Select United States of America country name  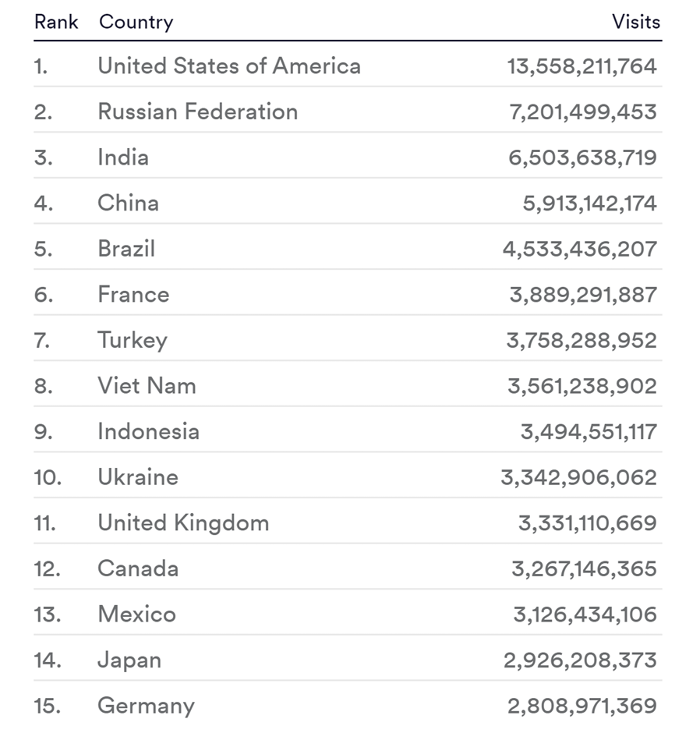point(228,66)
